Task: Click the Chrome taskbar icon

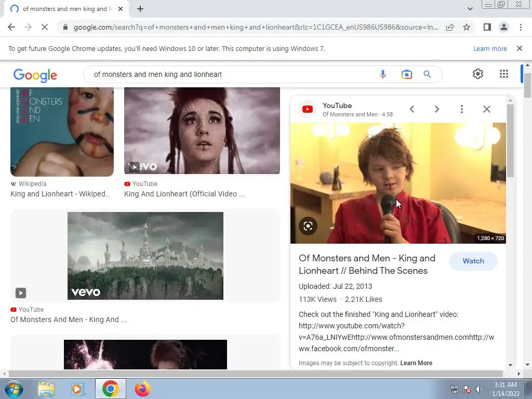Action: 110,389
